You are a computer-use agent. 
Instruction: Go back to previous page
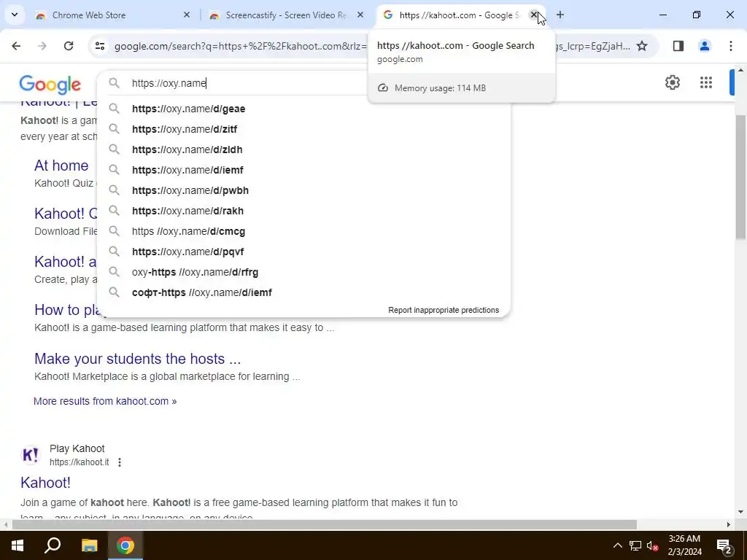pos(16,46)
